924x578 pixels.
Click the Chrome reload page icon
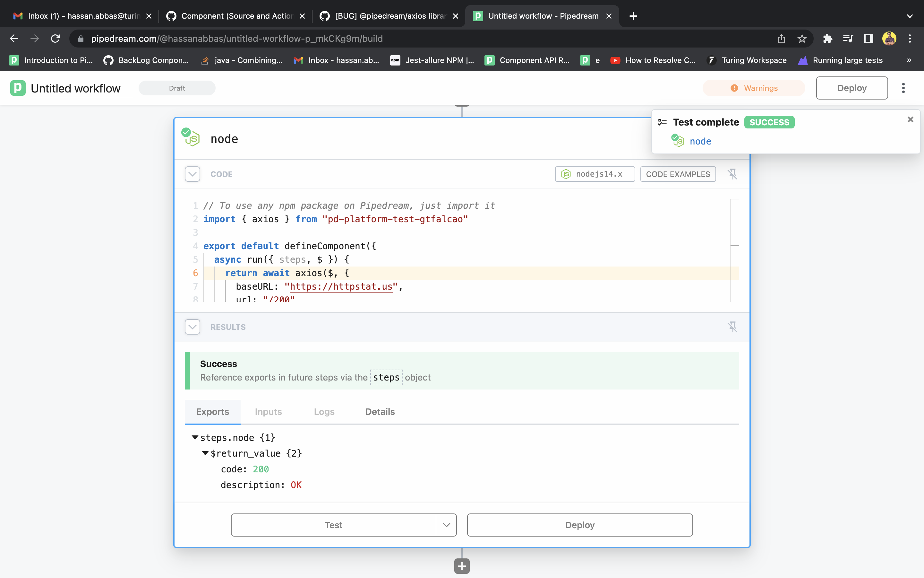pos(56,39)
